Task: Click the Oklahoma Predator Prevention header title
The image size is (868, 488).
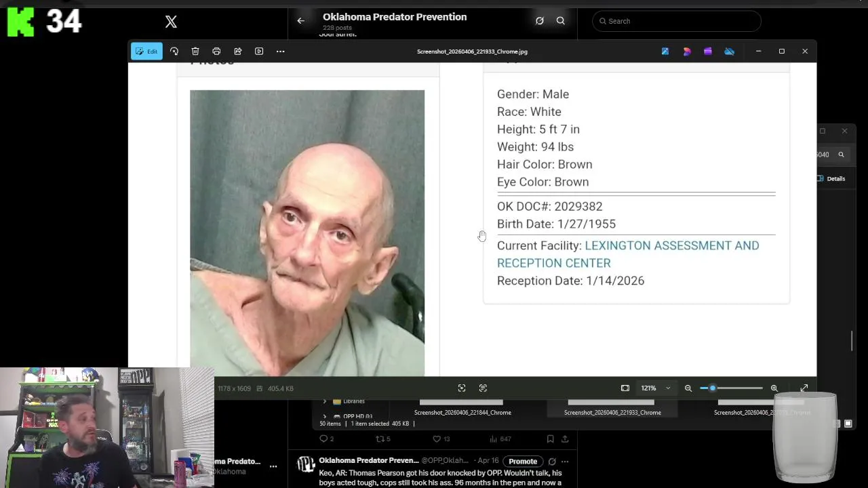Action: (395, 17)
